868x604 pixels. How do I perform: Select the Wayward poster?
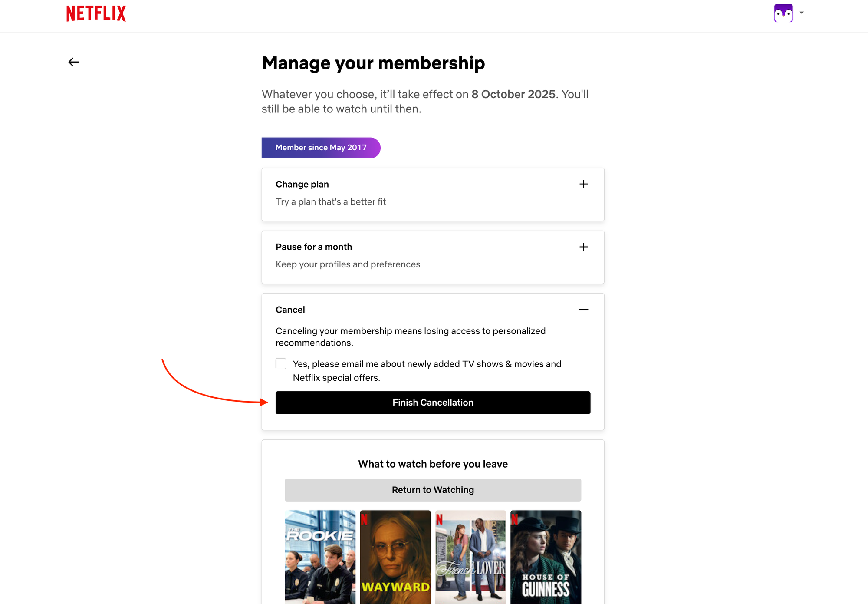395,557
